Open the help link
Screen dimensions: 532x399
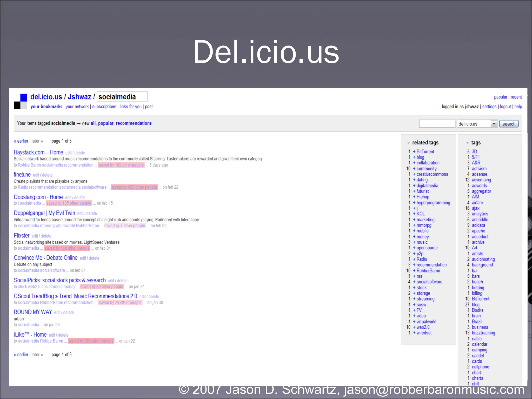pos(518,107)
